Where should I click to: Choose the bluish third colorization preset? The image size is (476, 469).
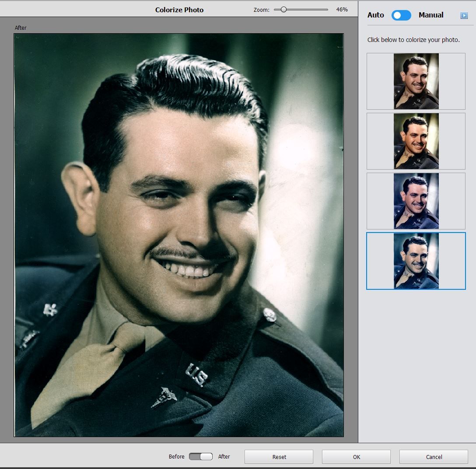click(x=416, y=201)
